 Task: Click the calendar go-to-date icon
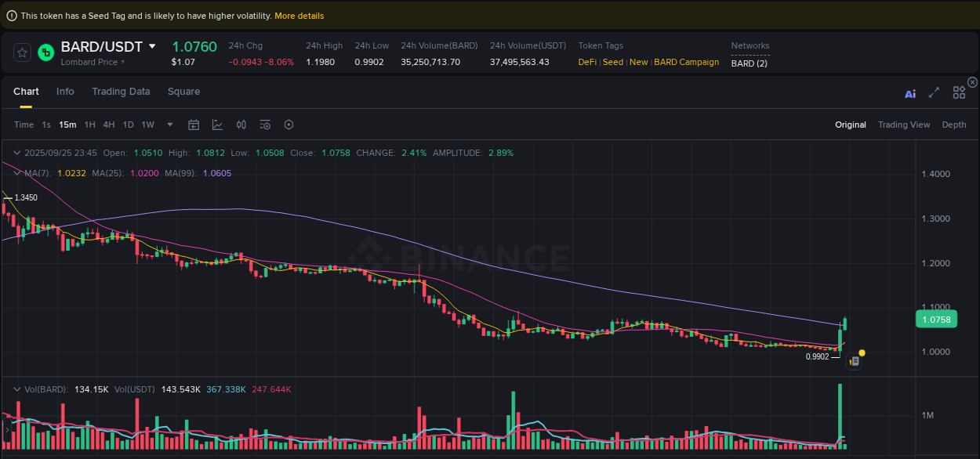coord(194,125)
